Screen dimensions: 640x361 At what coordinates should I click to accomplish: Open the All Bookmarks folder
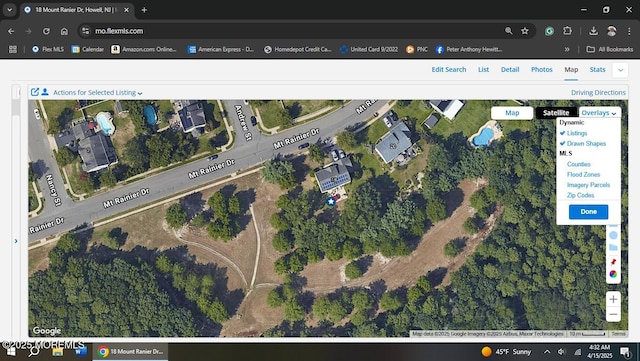point(610,49)
